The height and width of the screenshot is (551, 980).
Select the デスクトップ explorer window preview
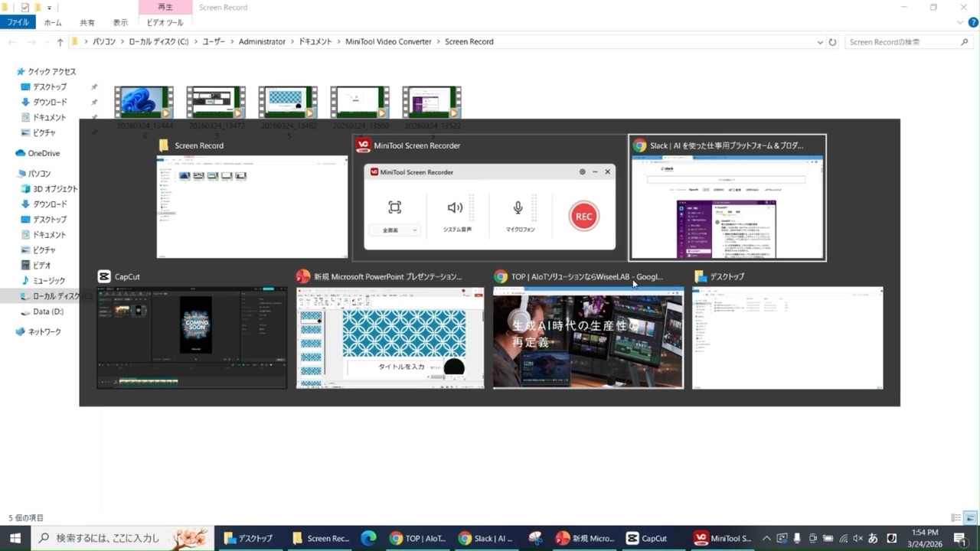(x=787, y=337)
